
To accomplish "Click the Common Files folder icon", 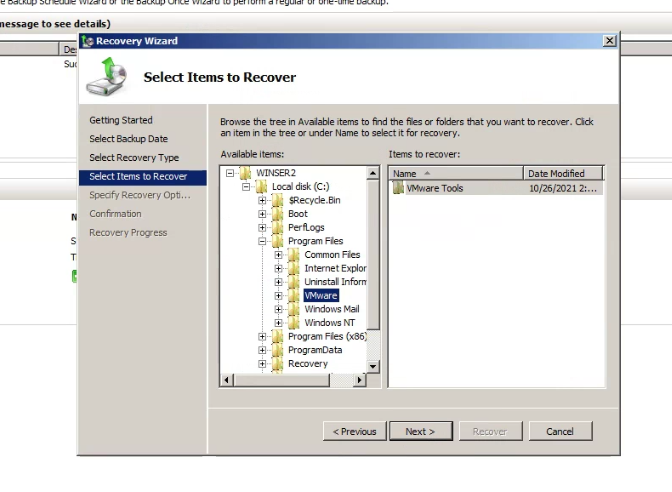I will click(x=294, y=255).
